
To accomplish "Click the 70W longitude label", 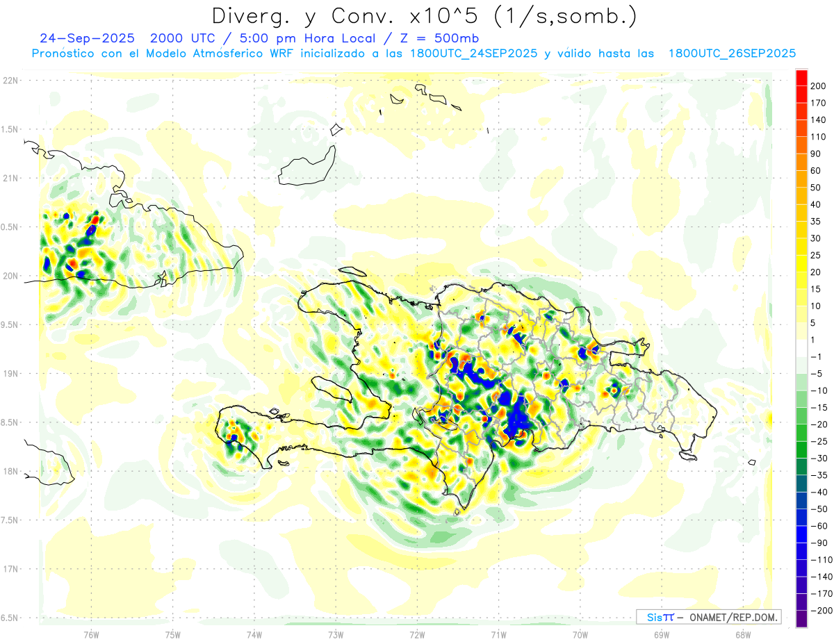I will click(x=580, y=634).
